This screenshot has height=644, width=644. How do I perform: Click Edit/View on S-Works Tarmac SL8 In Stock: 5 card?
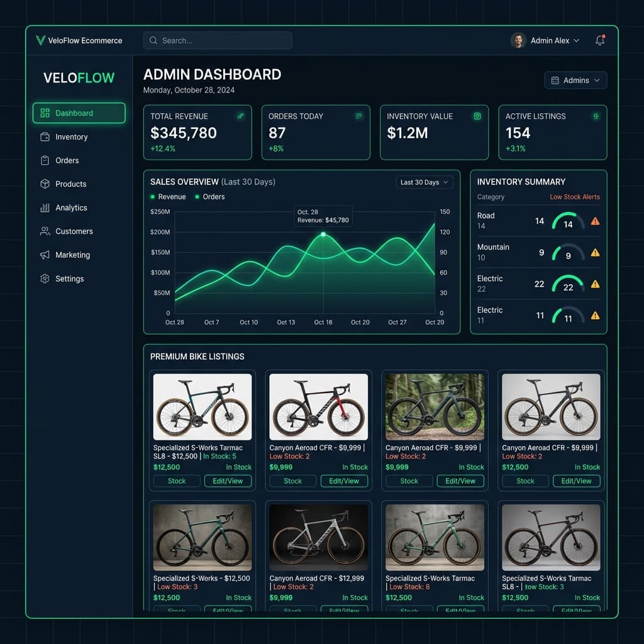(228, 481)
